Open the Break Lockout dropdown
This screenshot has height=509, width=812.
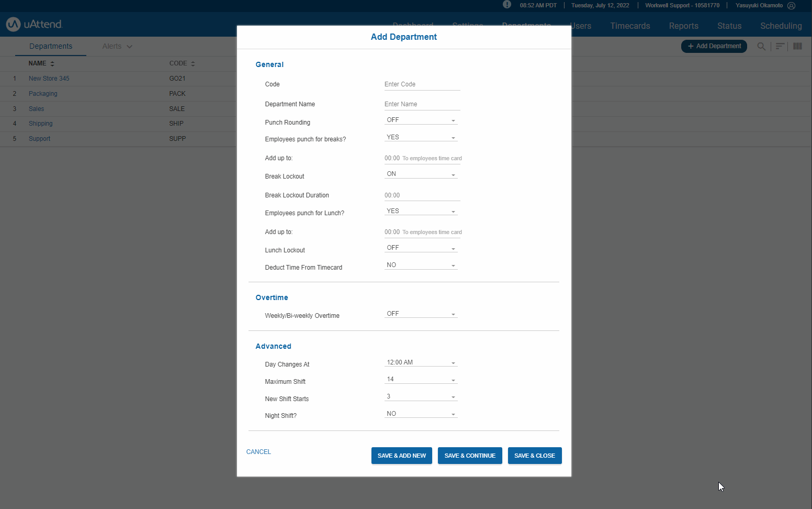421,174
